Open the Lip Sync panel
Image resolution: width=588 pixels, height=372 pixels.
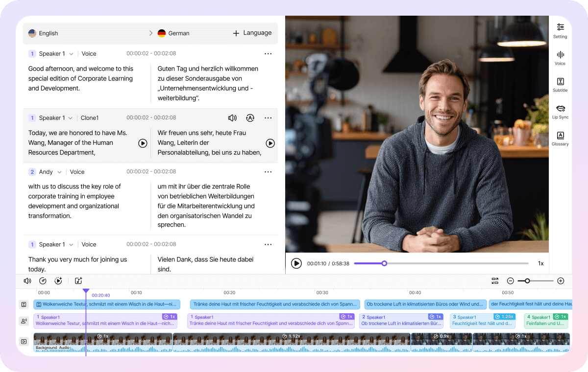point(560,112)
